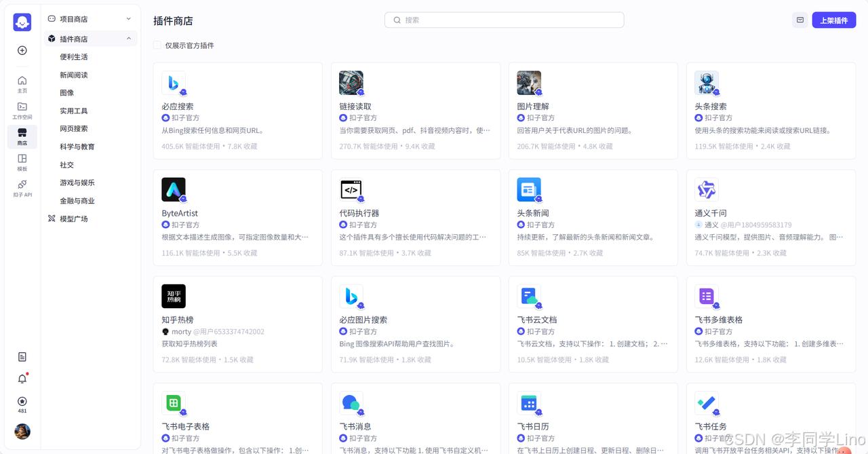Click the Coze logo icon
This screenshot has height=454, width=868.
[x=22, y=22]
